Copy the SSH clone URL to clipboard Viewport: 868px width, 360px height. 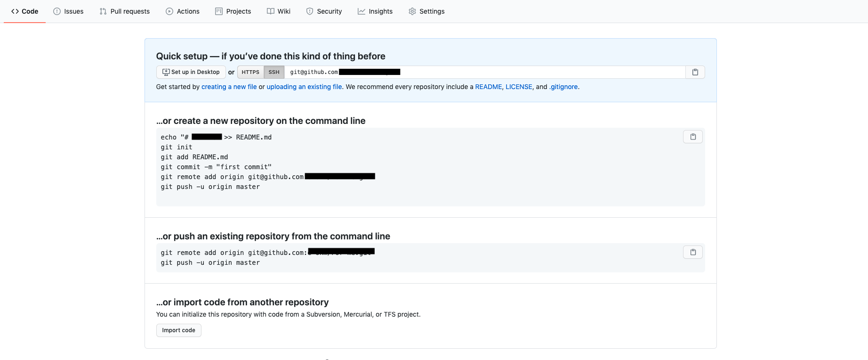tap(695, 72)
